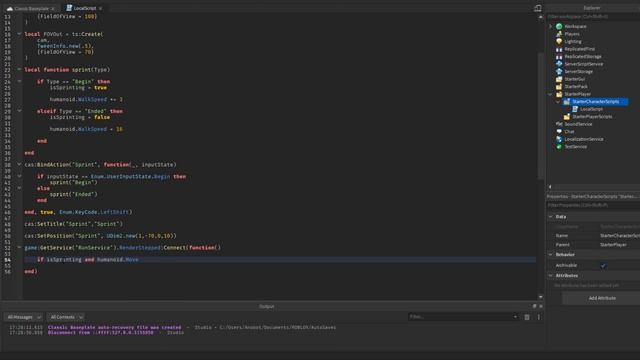Click the Workspace globe icon
The image size is (640, 360).
[x=559, y=26]
